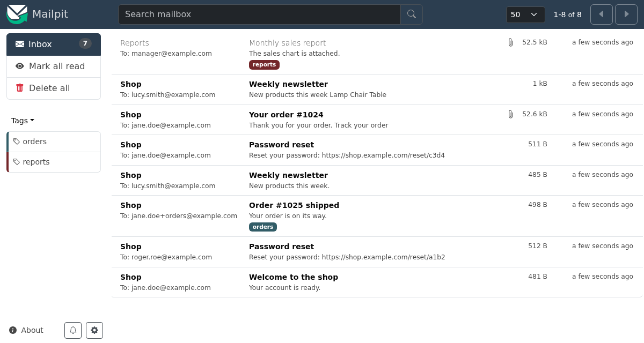Open Password reset email with reset/c3d4
This screenshot has width=644, height=343.
click(377, 150)
